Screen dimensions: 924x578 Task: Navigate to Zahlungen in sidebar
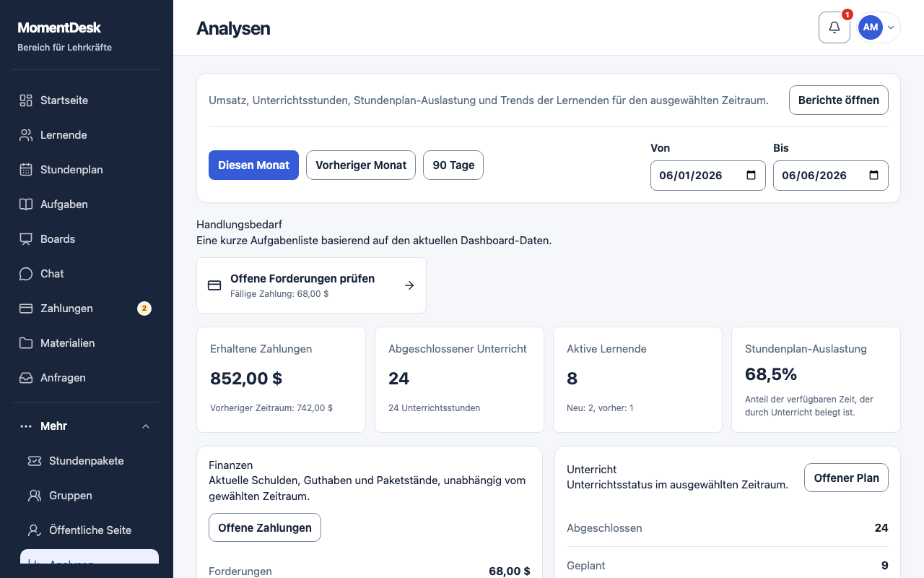tap(87, 309)
